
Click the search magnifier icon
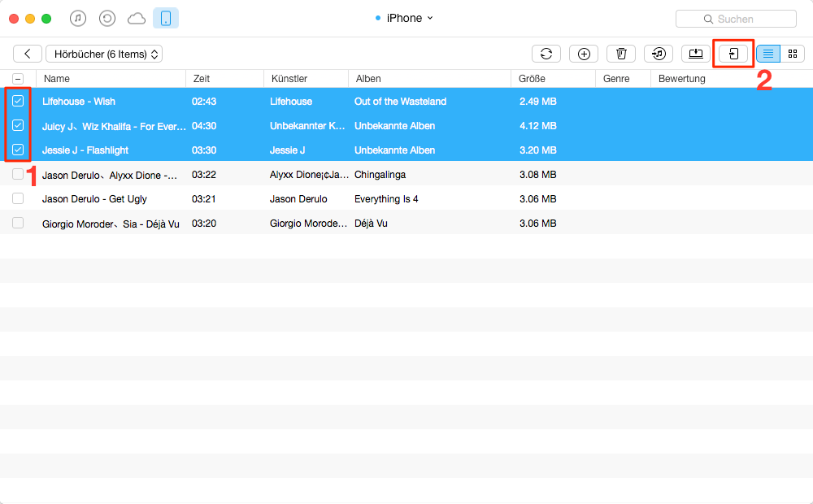tap(708, 20)
